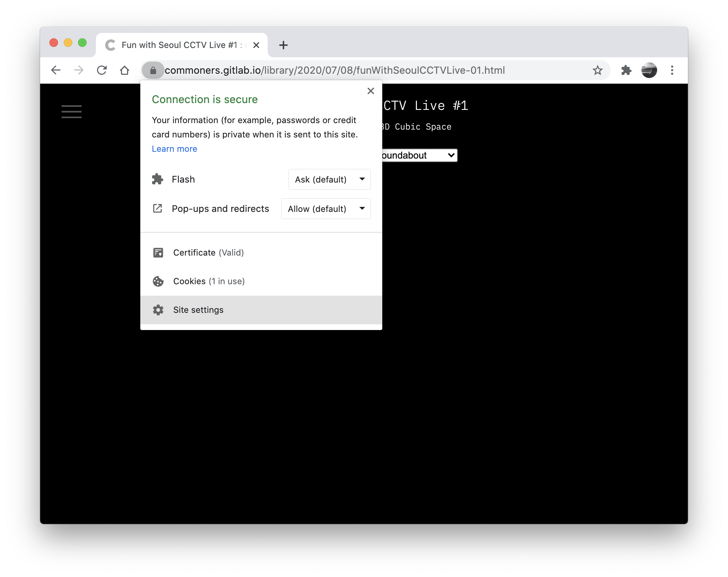Click the lock icon in address bar
The width and height of the screenshot is (728, 577).
[x=153, y=70]
